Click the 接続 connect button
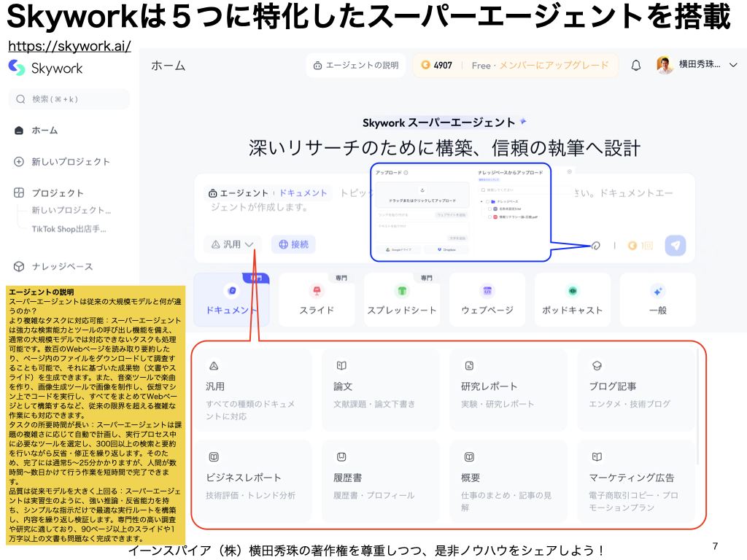The height and width of the screenshot is (560, 747). tap(293, 244)
